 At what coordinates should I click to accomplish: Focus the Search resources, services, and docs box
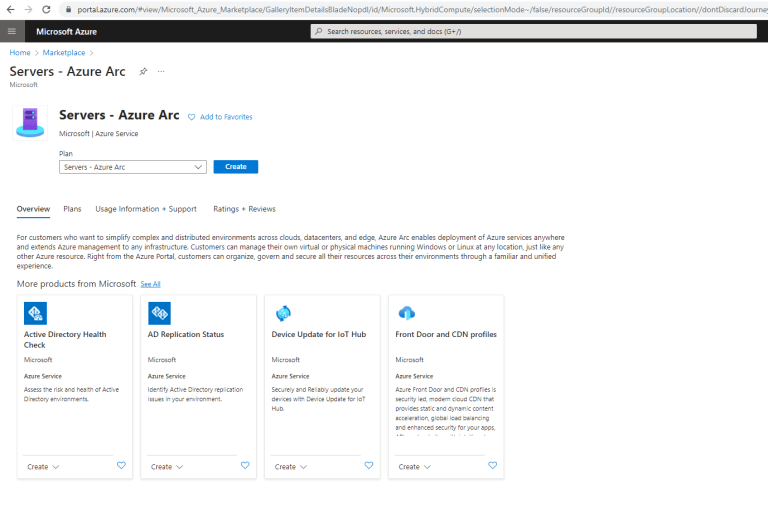click(x=534, y=31)
